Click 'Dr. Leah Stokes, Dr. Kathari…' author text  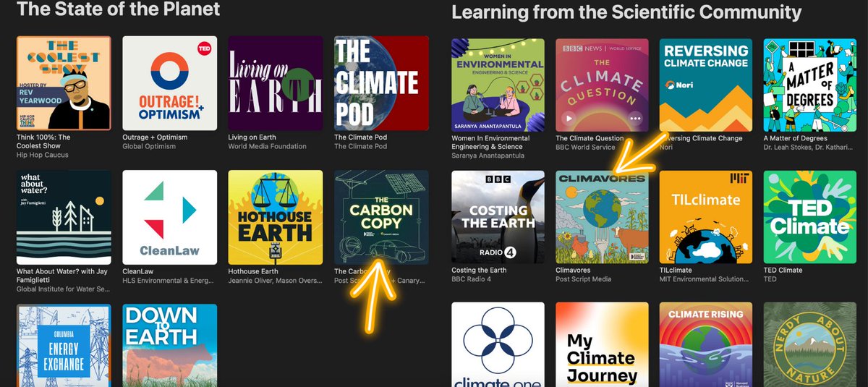809,147
